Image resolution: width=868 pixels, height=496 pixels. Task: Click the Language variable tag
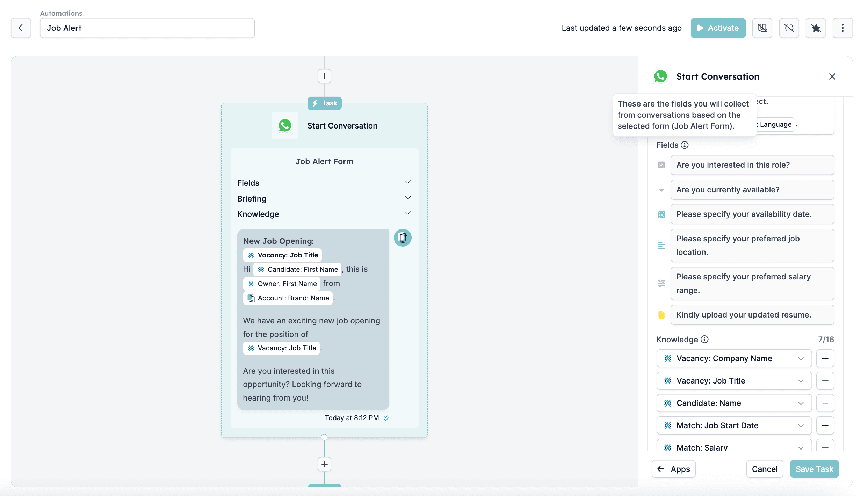[775, 125]
